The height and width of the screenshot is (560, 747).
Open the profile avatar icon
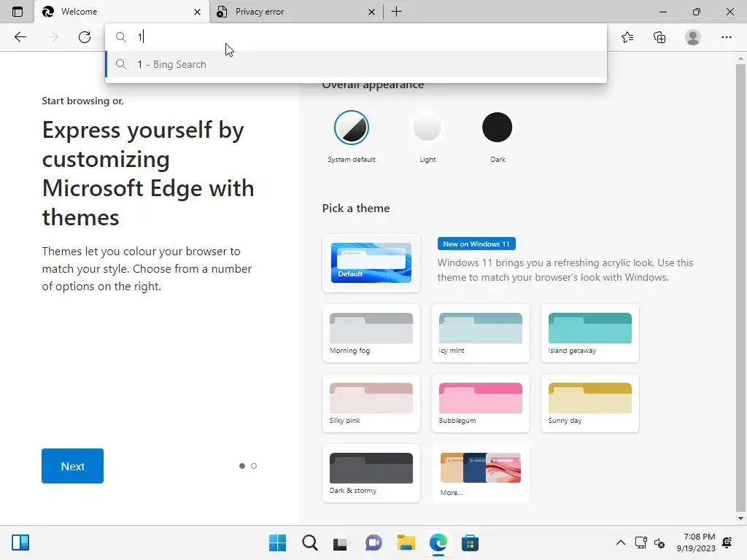pyautogui.click(x=693, y=37)
